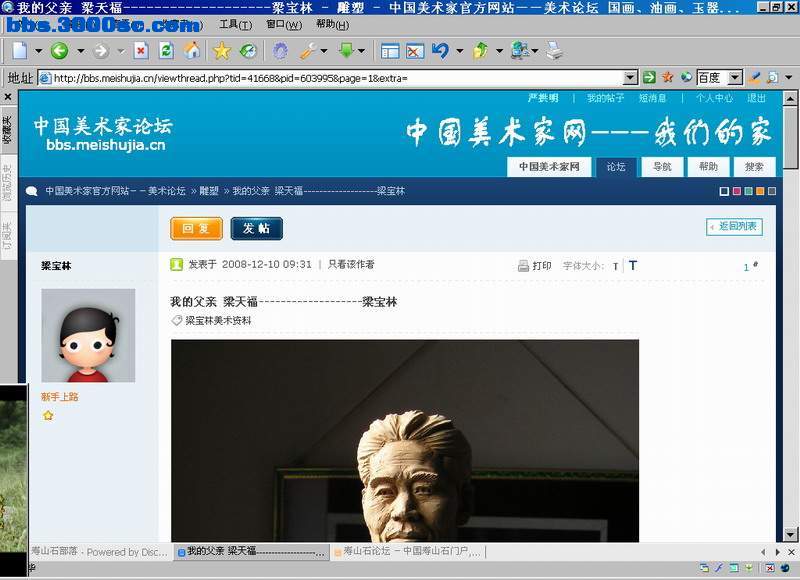Click the printer icon in toolbar

point(555,51)
